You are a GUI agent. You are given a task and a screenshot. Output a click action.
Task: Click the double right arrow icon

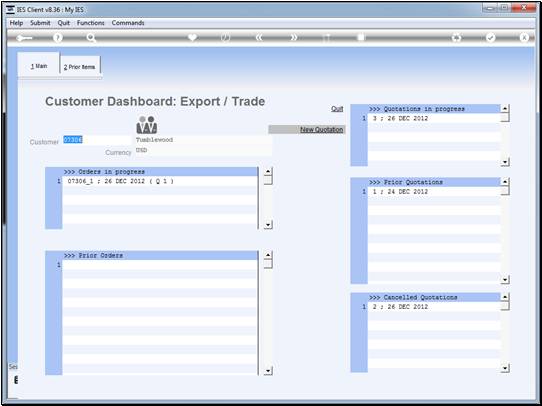click(x=293, y=38)
